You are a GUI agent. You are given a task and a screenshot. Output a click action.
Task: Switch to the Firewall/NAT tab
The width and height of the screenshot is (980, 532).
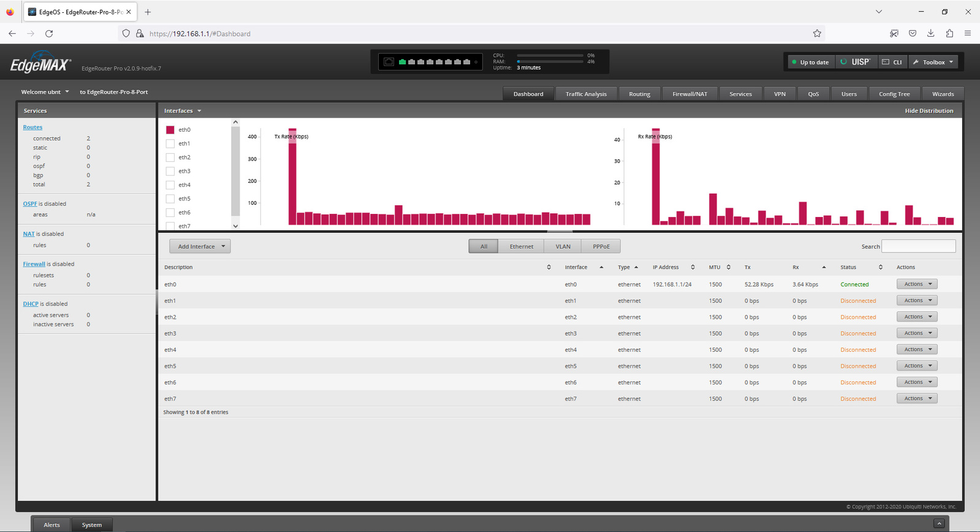click(689, 94)
